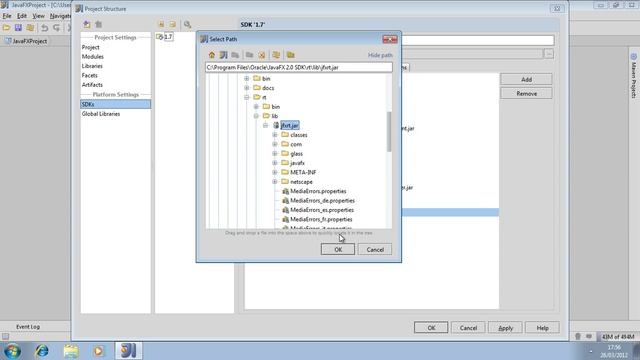Expand the classes folder node
640x360 pixels.
[275, 135]
